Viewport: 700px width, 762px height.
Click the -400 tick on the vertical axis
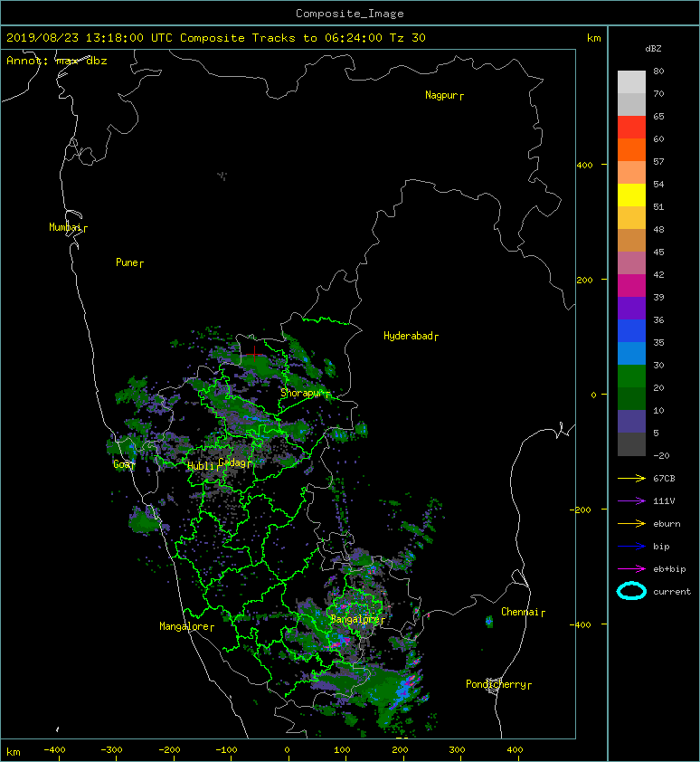(x=581, y=624)
